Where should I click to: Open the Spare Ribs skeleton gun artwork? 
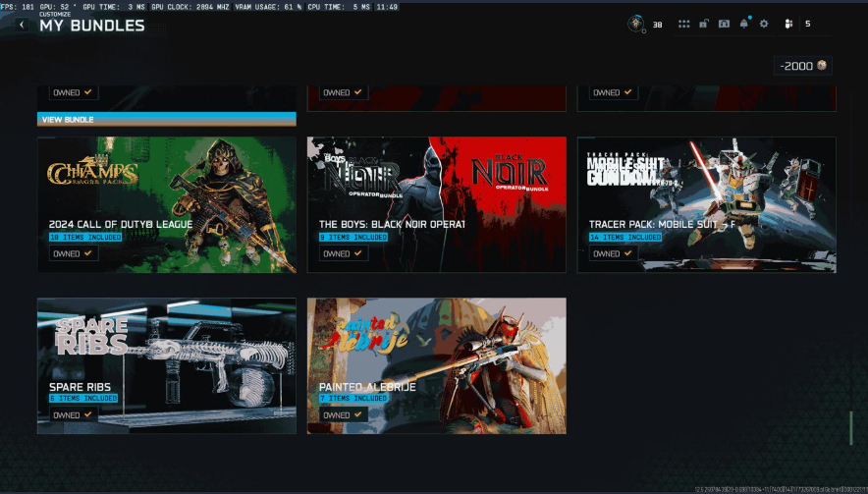pyautogui.click(x=167, y=365)
